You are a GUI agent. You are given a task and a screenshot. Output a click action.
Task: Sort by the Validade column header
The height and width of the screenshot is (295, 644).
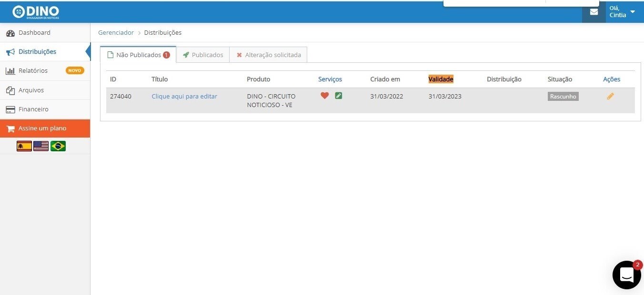point(441,79)
